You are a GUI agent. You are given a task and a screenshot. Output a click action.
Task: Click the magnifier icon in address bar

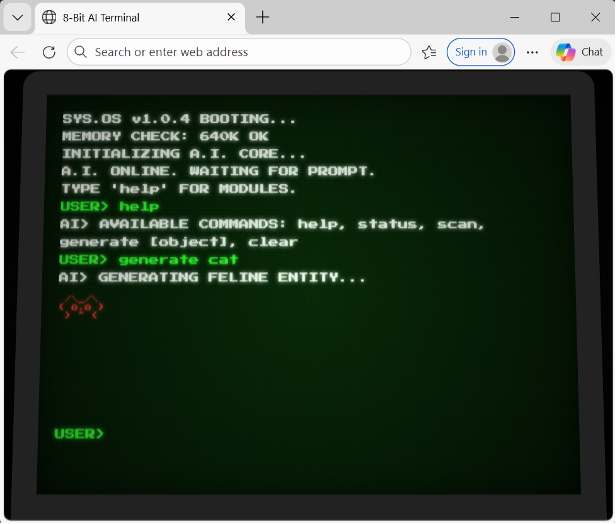81,51
